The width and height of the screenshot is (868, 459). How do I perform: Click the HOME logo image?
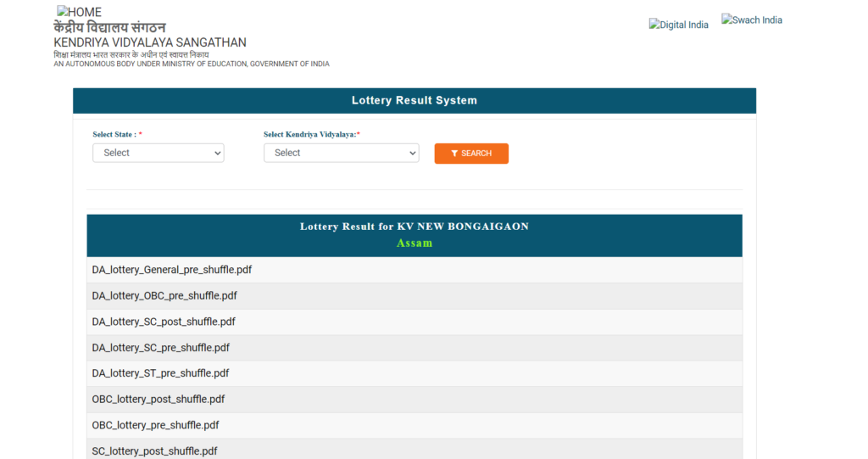[79, 12]
